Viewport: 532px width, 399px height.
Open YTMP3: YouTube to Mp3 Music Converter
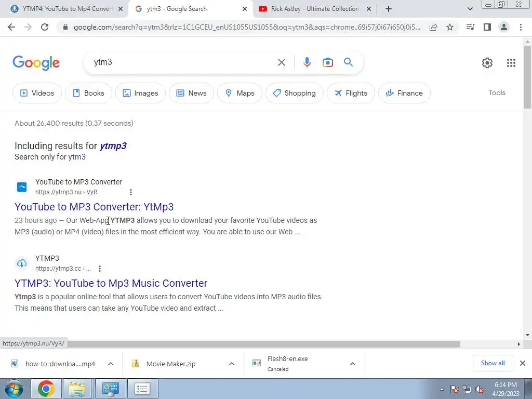tap(111, 283)
